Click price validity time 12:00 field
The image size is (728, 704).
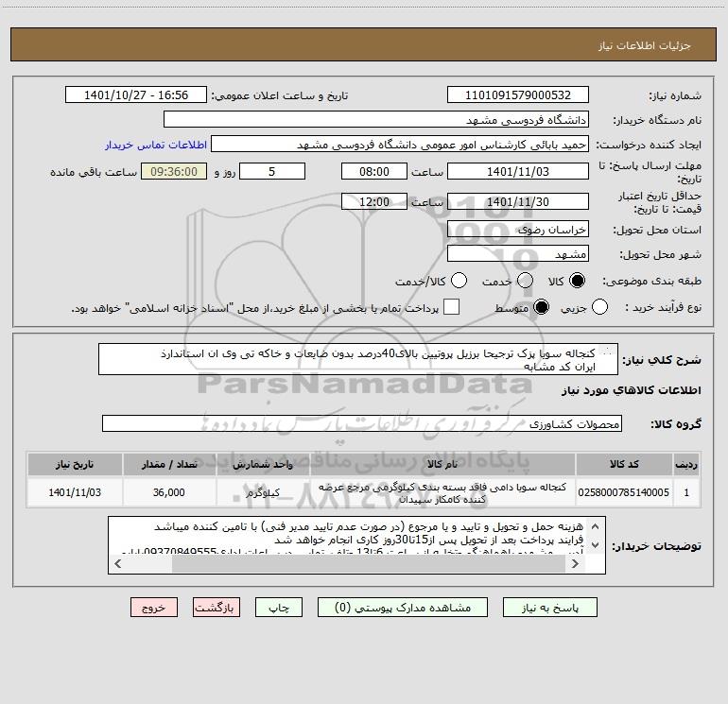coord(374,202)
